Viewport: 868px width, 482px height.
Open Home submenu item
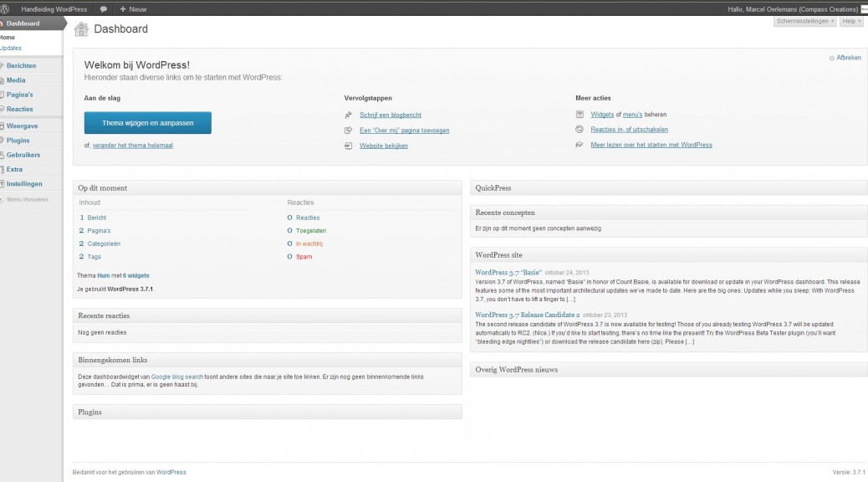click(8, 37)
